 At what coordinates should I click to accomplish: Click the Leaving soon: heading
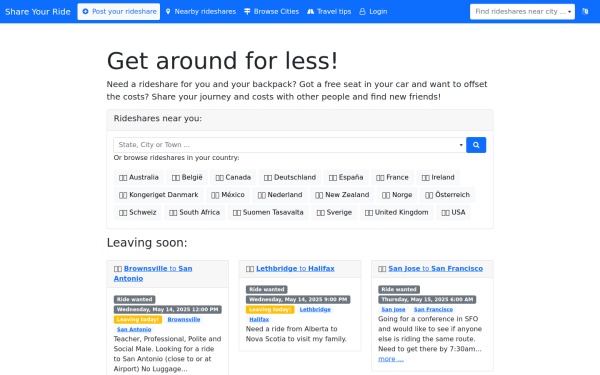pyautogui.click(x=147, y=243)
